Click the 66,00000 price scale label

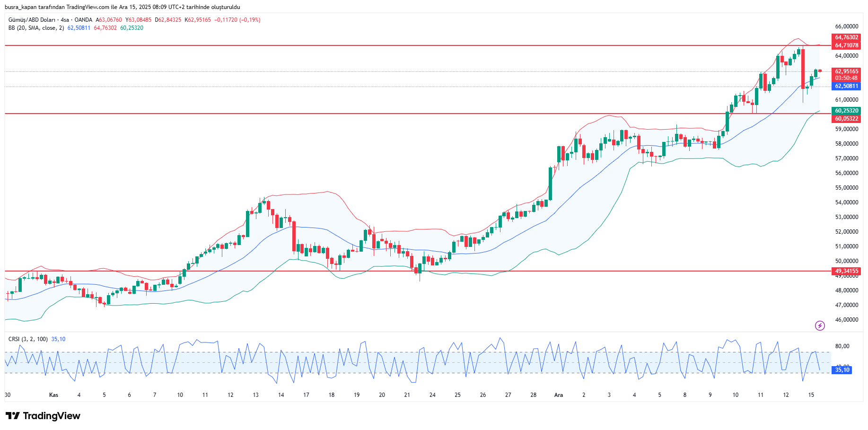click(x=846, y=26)
